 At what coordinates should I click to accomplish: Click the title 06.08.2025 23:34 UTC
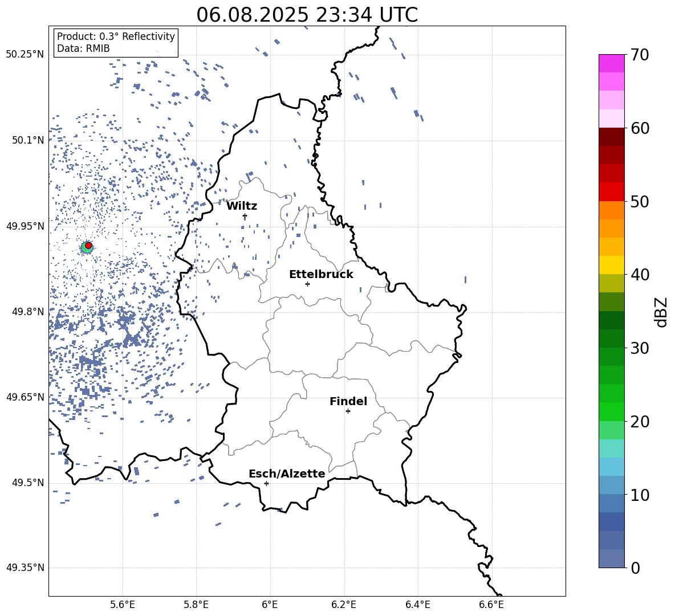(307, 14)
